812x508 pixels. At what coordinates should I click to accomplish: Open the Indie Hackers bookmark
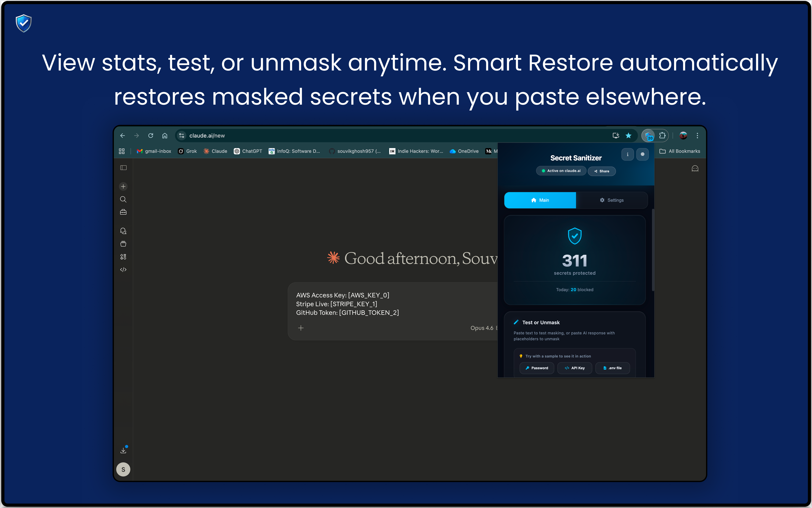[416, 151]
